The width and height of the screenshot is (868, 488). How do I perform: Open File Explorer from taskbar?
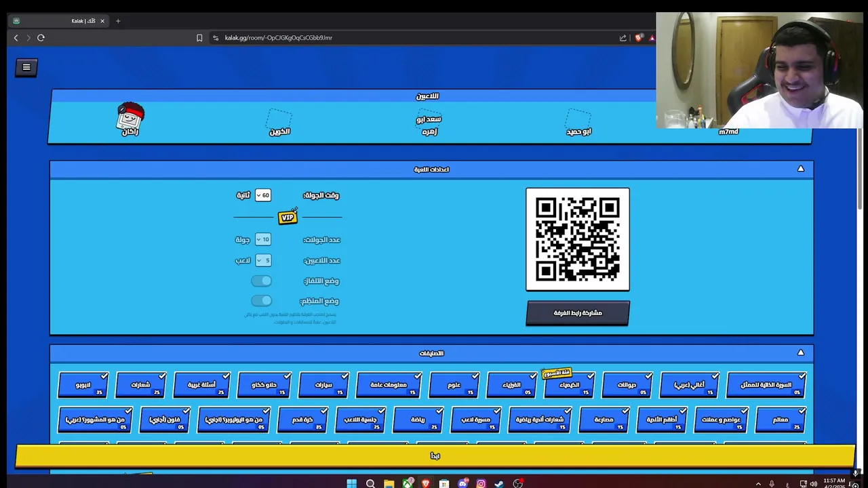[x=389, y=483]
